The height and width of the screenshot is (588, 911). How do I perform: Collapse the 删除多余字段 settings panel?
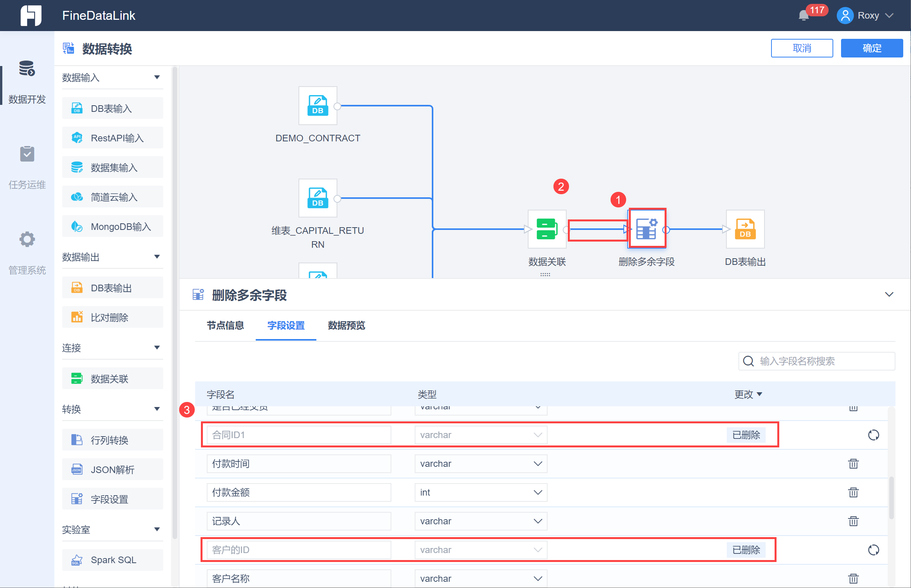pyautogui.click(x=889, y=294)
